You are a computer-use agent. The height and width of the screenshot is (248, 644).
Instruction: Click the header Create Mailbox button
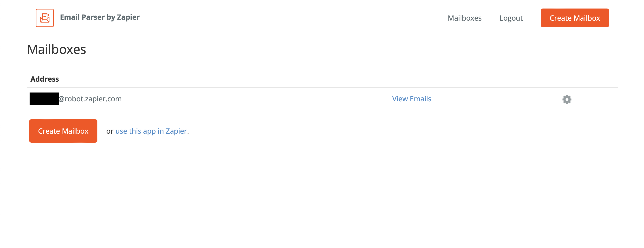(x=575, y=18)
